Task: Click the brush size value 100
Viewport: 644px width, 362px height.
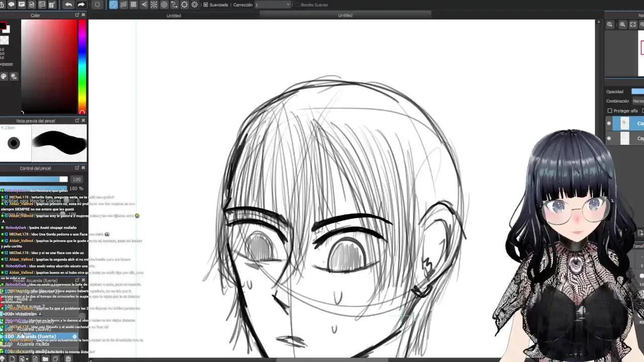Action: (x=76, y=179)
